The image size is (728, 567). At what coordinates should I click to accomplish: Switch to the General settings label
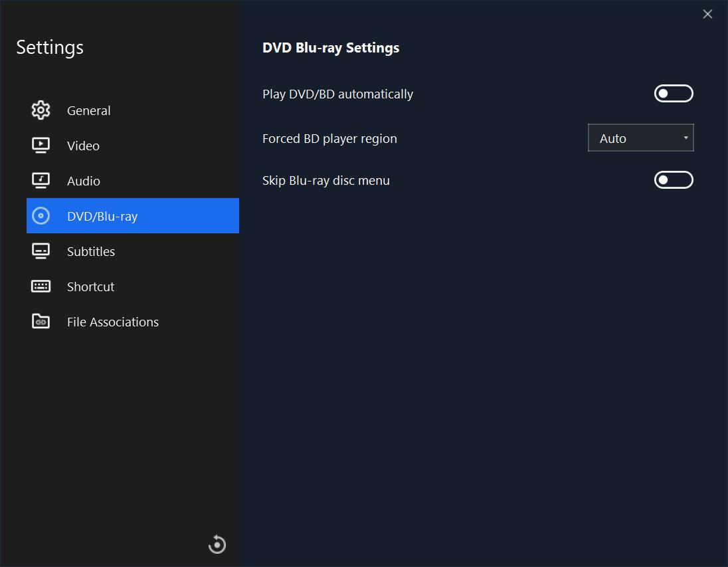[x=89, y=111]
